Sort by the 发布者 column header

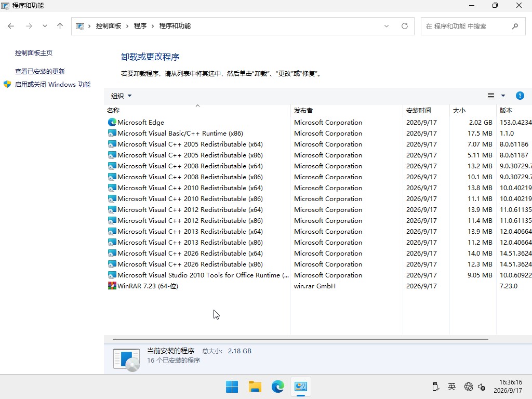(x=347, y=110)
